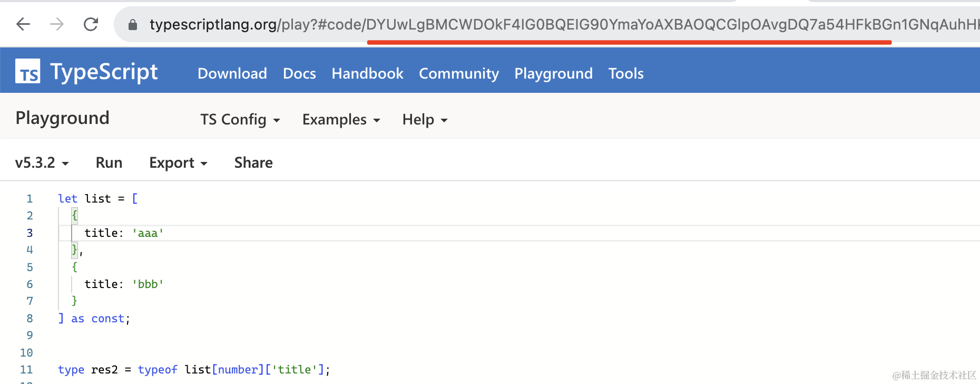Click the padlock site info icon

133,25
